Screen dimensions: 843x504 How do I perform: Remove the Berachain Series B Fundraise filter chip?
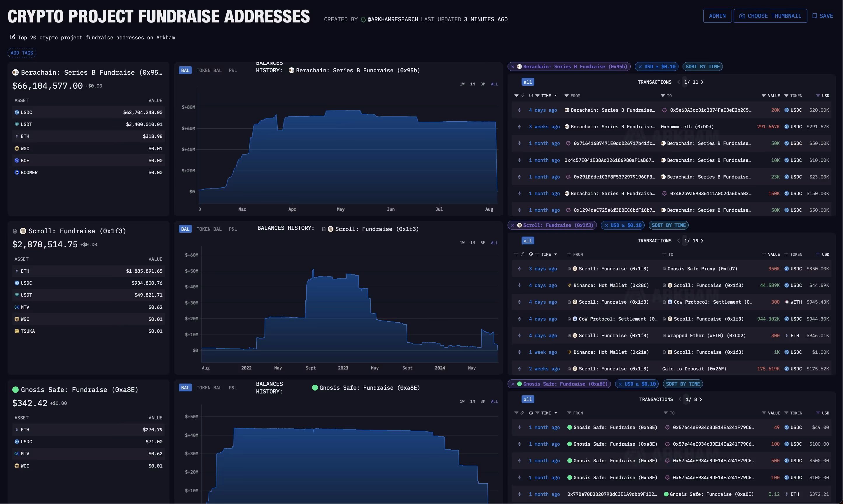(x=513, y=67)
